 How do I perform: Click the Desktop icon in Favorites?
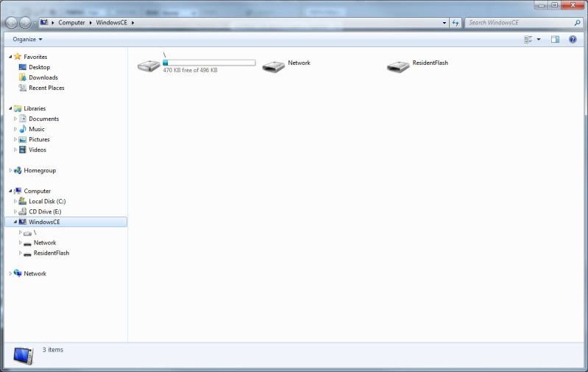pos(23,67)
